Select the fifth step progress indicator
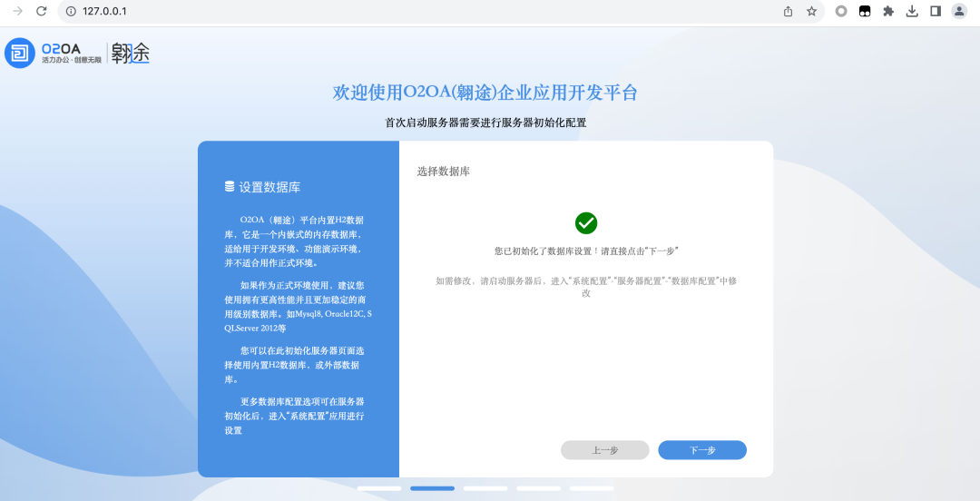Viewport: 980px width, 501px height. [592, 488]
